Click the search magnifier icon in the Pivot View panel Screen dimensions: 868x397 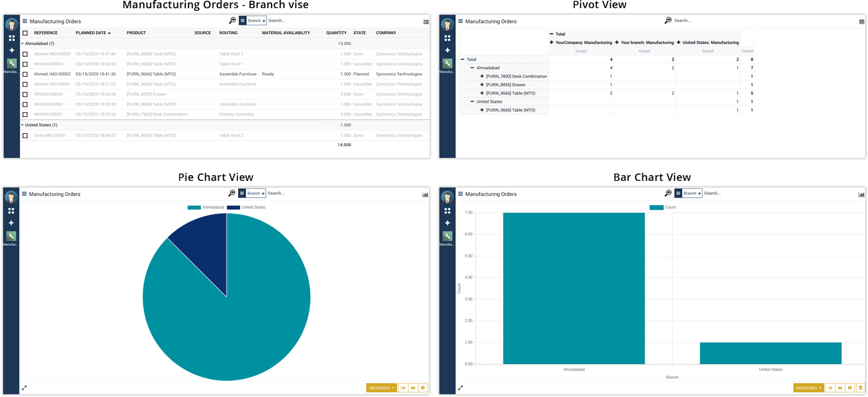[x=668, y=20]
